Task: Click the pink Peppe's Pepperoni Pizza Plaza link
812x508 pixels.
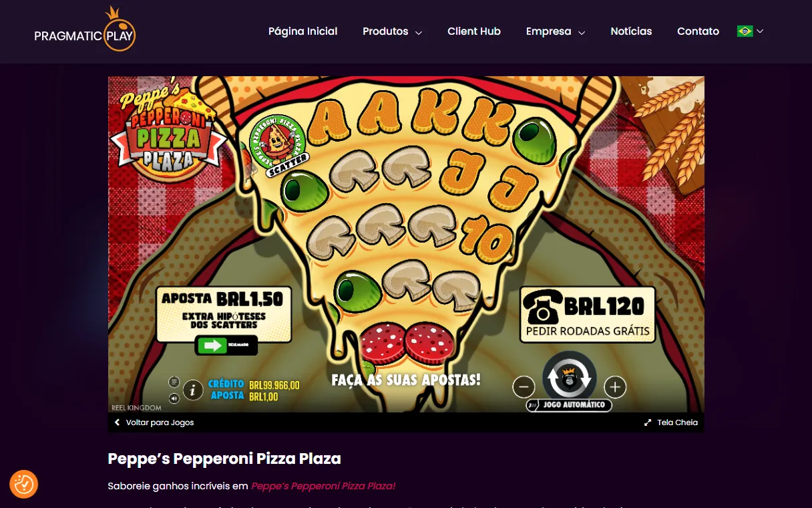Action: [323, 486]
